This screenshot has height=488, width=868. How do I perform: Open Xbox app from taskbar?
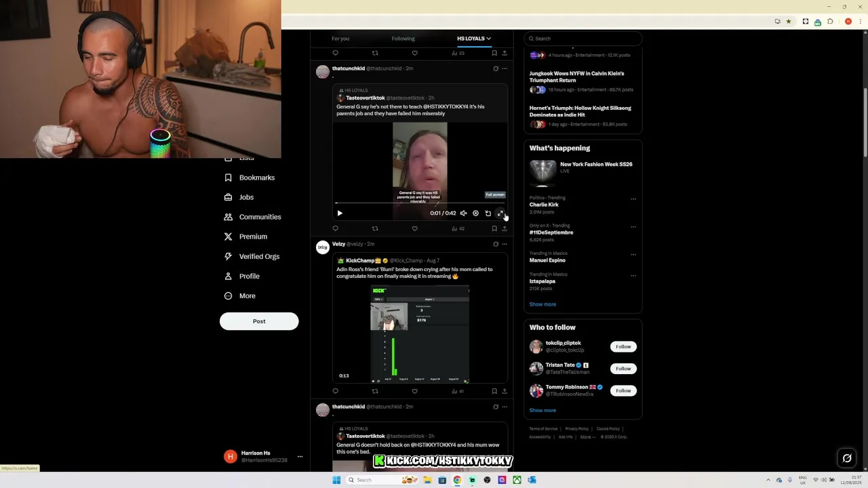click(517, 480)
